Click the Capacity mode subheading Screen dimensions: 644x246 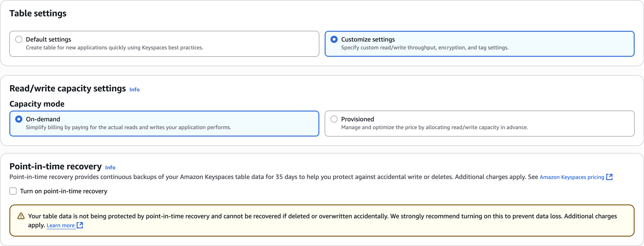click(37, 104)
